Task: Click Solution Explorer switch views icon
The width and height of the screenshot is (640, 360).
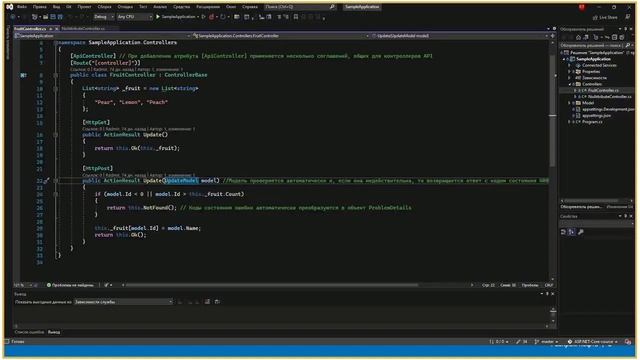Action: (586, 37)
